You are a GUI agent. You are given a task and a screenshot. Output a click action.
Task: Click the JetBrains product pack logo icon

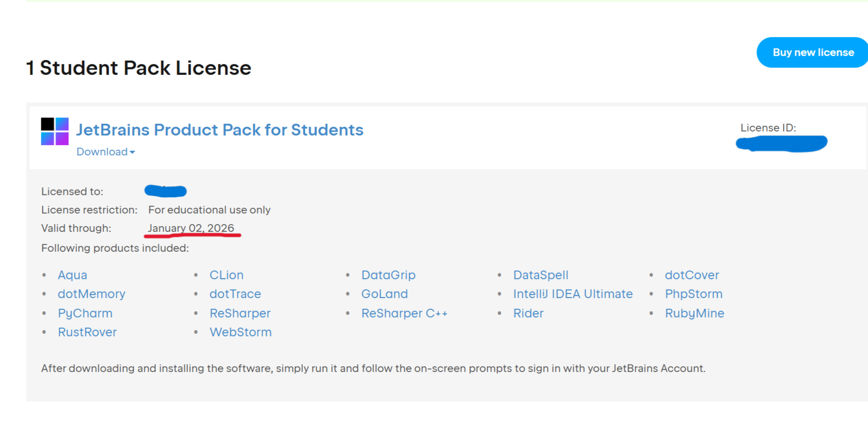tap(55, 131)
